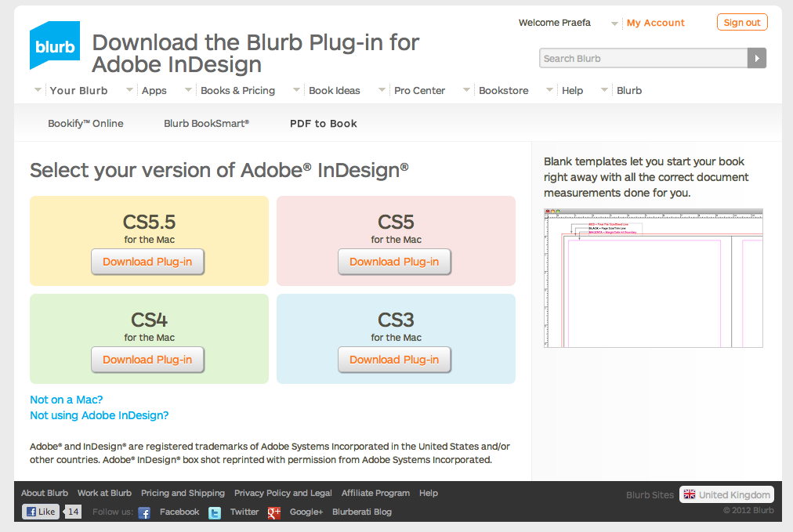The height and width of the screenshot is (532, 793).
Task: Open the footer Help link
Action: click(x=429, y=493)
